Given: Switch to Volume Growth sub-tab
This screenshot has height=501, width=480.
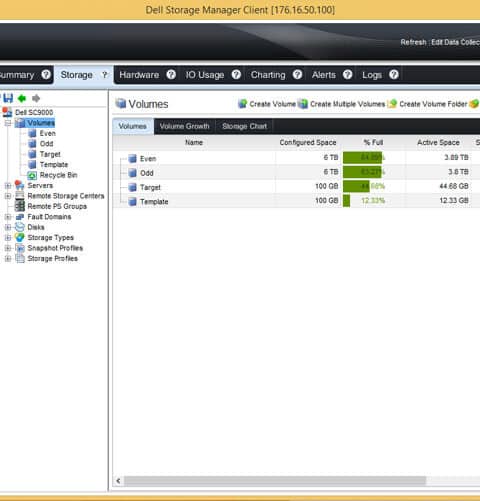Looking at the screenshot, I should click(x=184, y=126).
